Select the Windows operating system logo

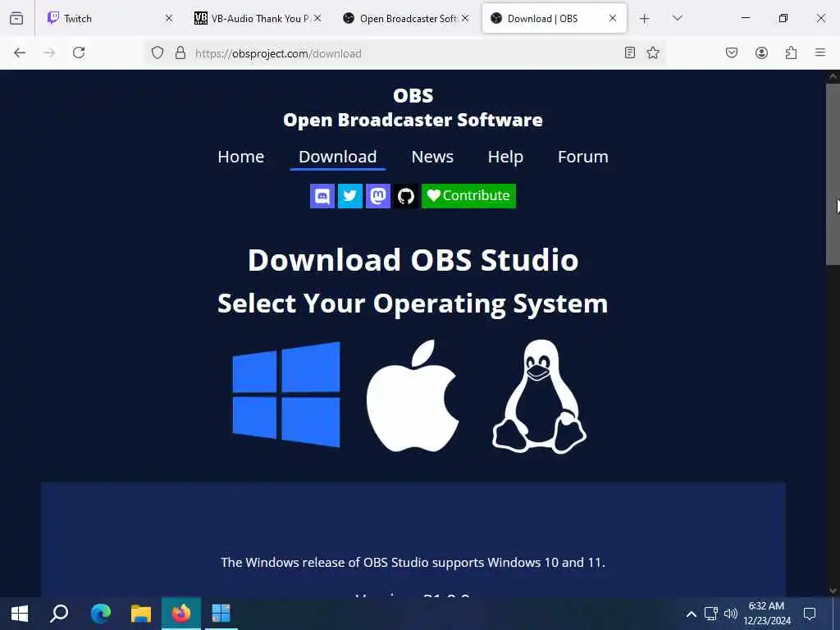tap(286, 395)
